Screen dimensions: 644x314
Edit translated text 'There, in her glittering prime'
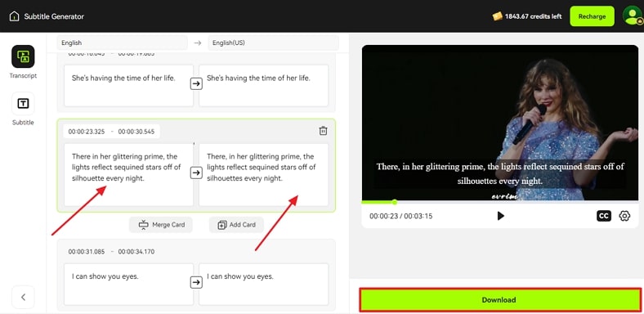click(264, 175)
